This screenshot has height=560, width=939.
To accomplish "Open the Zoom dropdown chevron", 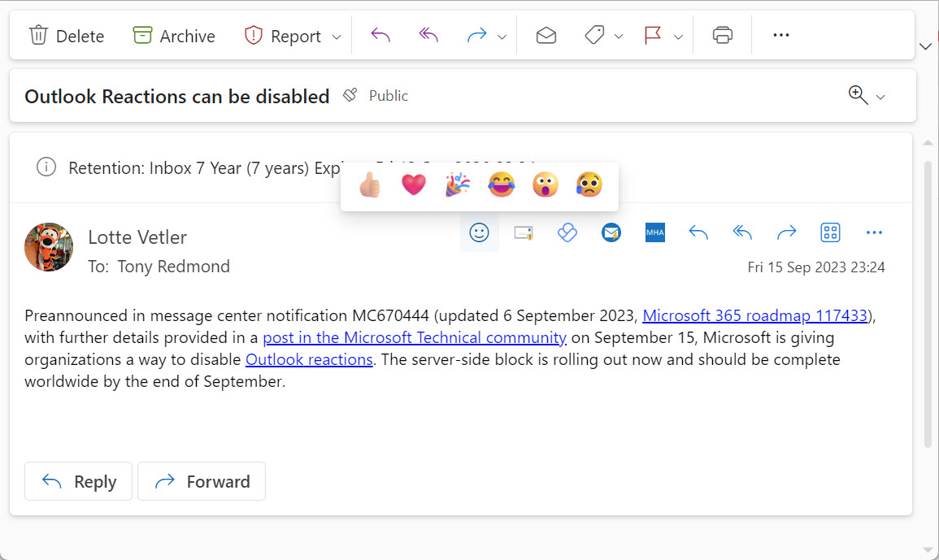I will pyautogui.click(x=880, y=97).
